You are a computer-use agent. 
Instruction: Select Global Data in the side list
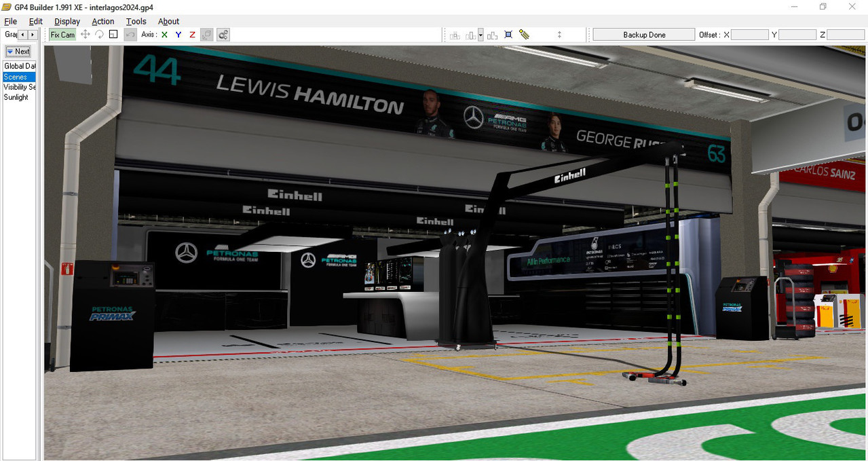click(x=20, y=67)
